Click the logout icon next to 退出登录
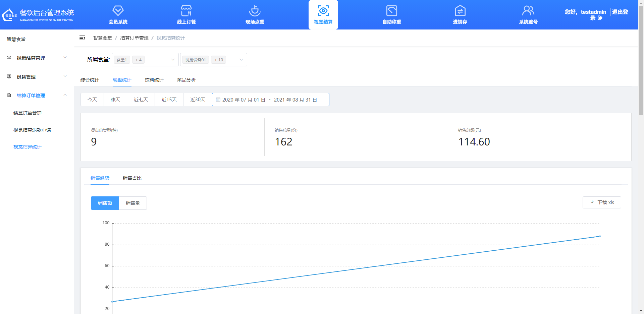The height and width of the screenshot is (314, 644). (x=600, y=18)
